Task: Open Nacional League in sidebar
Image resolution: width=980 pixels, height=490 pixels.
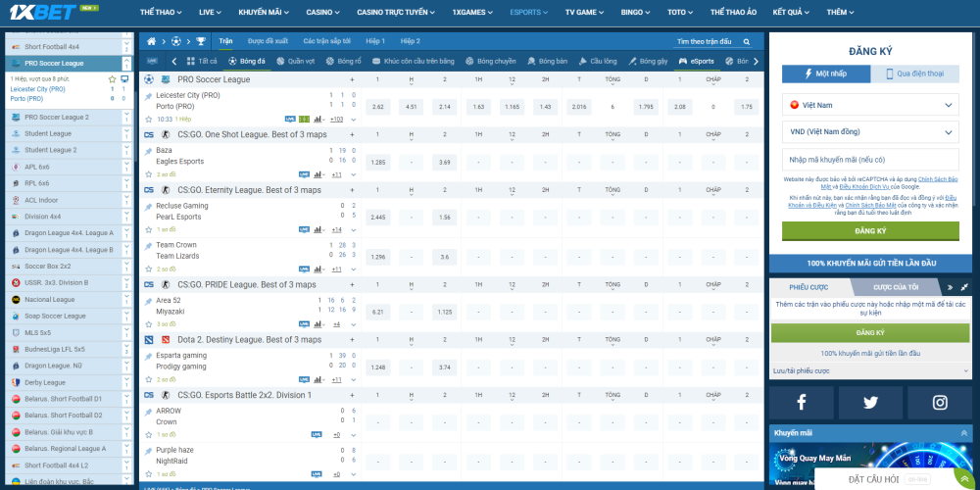Action: tap(49, 299)
